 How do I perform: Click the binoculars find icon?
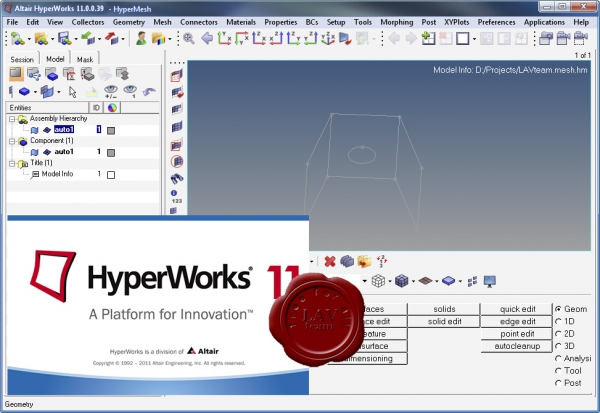[177, 178]
